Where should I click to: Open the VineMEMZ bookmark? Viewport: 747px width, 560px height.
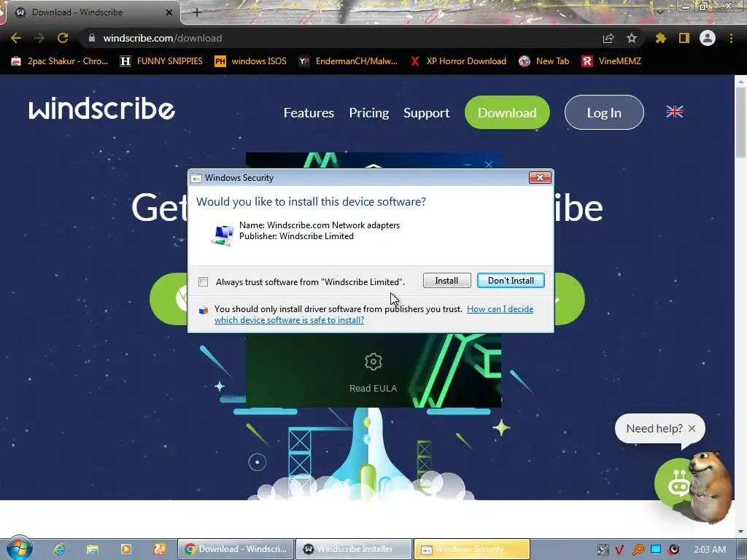point(612,61)
